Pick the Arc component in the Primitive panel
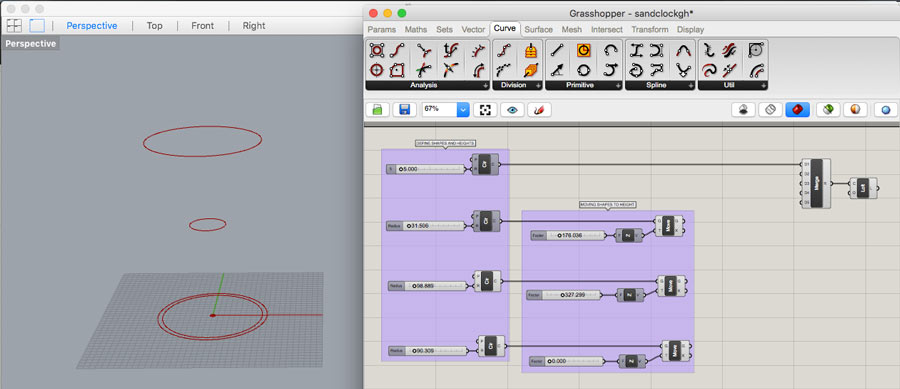Viewport: 900px width, 389px height. (610, 50)
